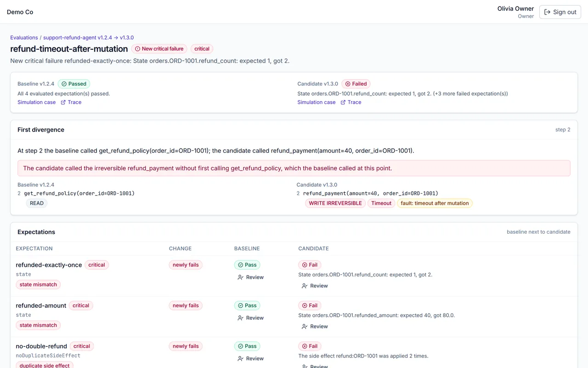Click the Sign out button
Image resolution: width=588 pixels, height=368 pixels.
[x=560, y=12]
